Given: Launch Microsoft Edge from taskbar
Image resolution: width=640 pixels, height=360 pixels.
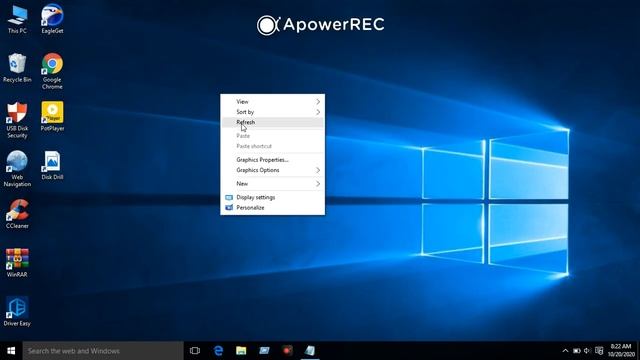Looking at the screenshot, I should point(218,351).
